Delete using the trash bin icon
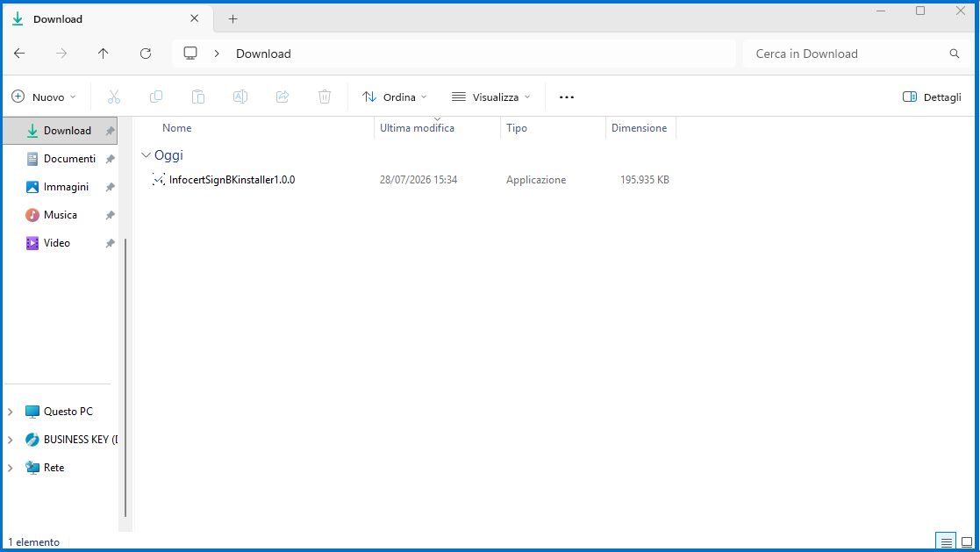Image resolution: width=980 pixels, height=552 pixels. click(325, 97)
